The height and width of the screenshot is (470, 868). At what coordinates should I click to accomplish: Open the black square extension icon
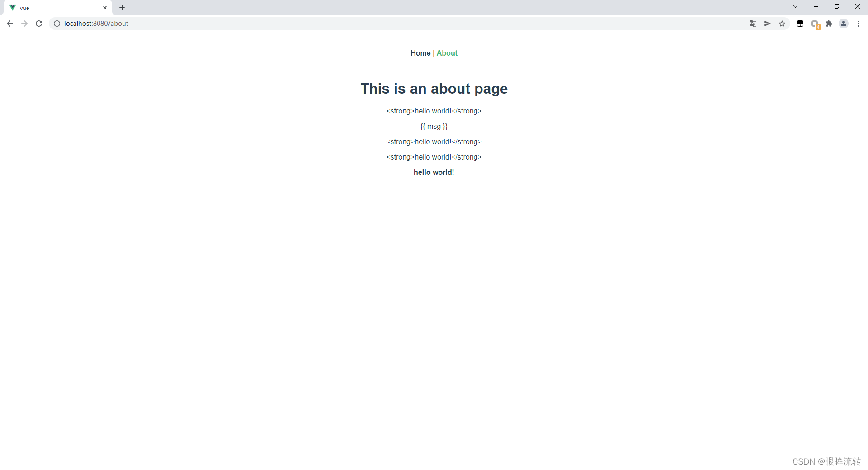pos(800,23)
